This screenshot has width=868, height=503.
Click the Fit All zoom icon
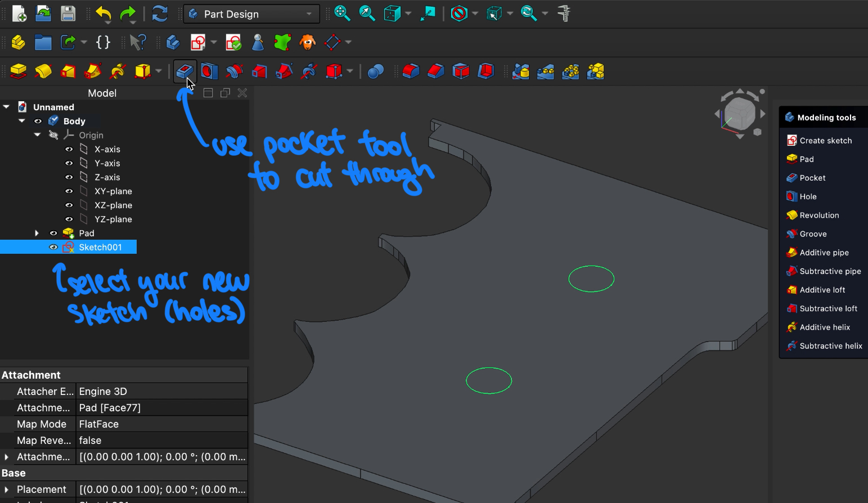(x=342, y=14)
